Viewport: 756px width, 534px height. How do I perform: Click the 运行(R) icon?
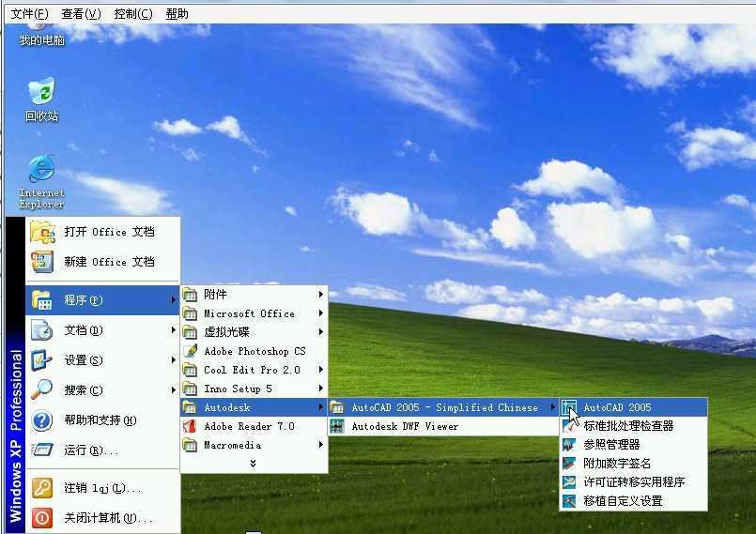coord(42,450)
